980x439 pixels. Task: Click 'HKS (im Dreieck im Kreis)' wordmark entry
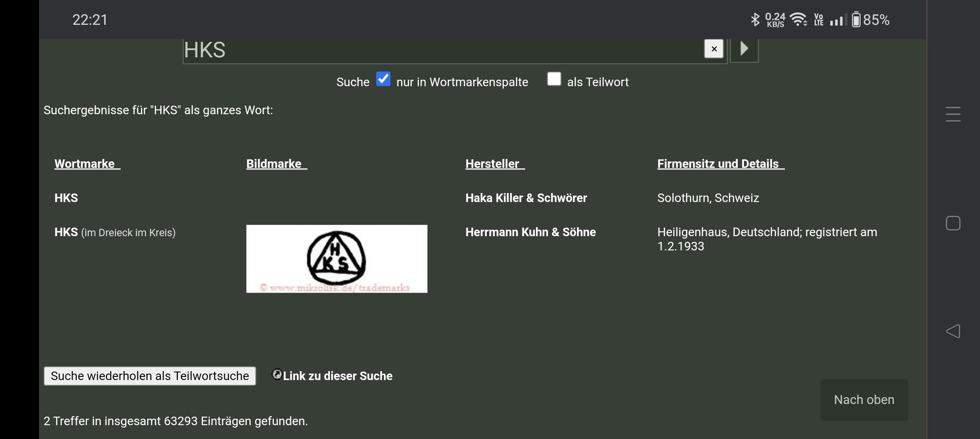pyautogui.click(x=115, y=232)
